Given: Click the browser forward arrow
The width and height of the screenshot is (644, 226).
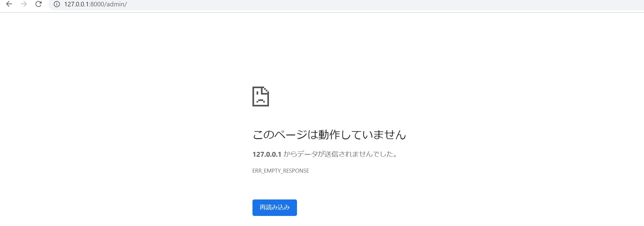Looking at the screenshot, I should [x=24, y=4].
